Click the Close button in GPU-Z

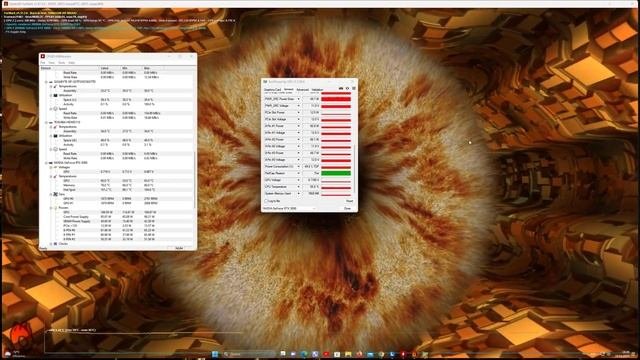click(347, 208)
